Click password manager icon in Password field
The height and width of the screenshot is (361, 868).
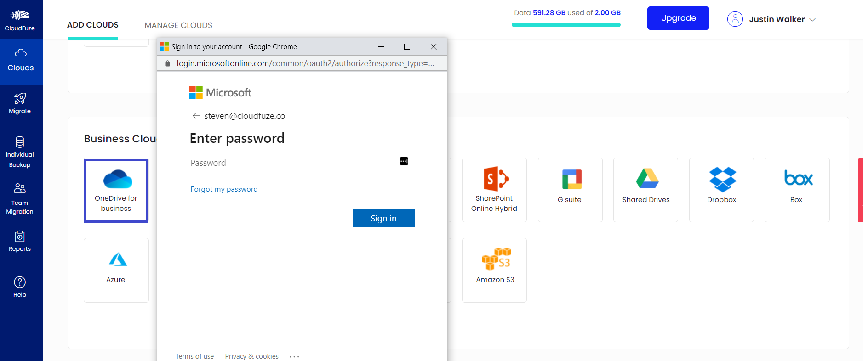pos(404,161)
